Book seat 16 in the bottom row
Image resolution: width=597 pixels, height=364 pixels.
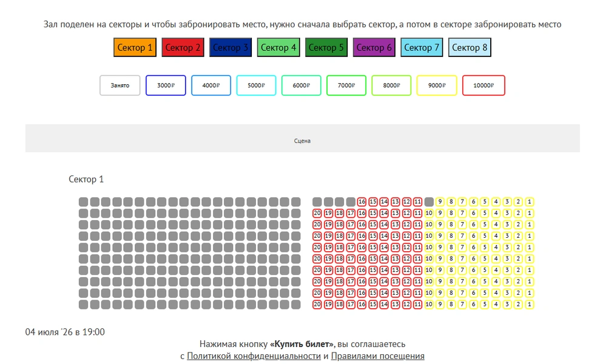[362, 305]
